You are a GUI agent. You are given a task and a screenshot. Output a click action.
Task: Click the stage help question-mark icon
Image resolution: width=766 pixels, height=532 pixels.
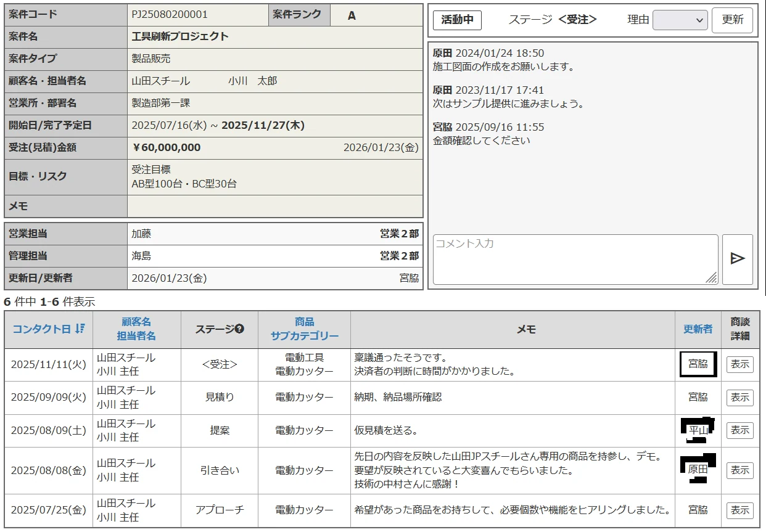click(x=239, y=329)
